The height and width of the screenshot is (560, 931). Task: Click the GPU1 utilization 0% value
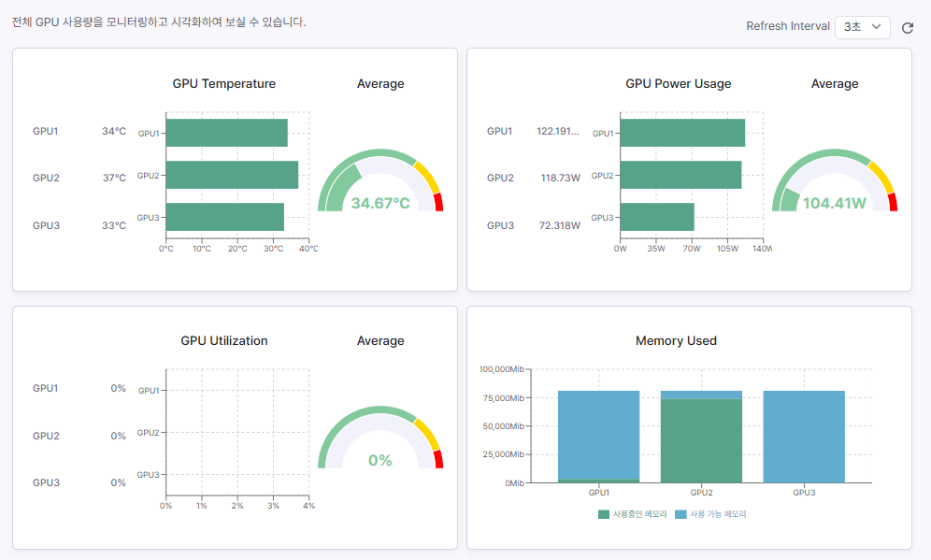[118, 388]
